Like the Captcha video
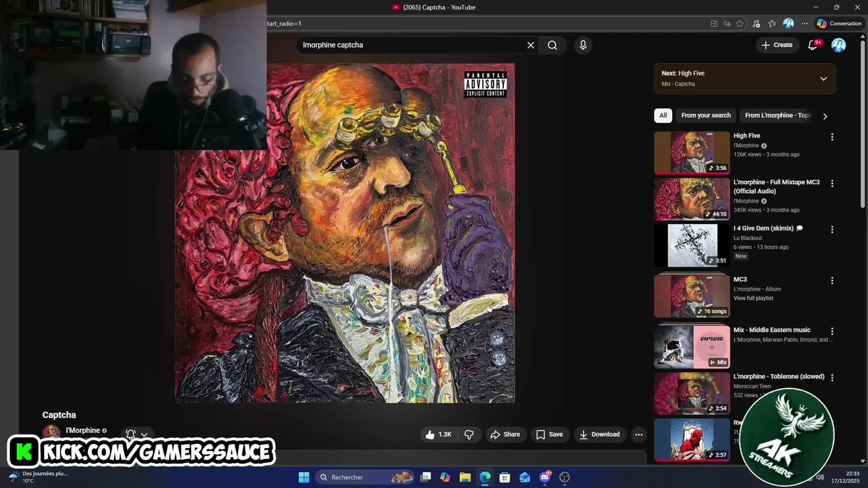This screenshot has width=868, height=488. coord(437,434)
